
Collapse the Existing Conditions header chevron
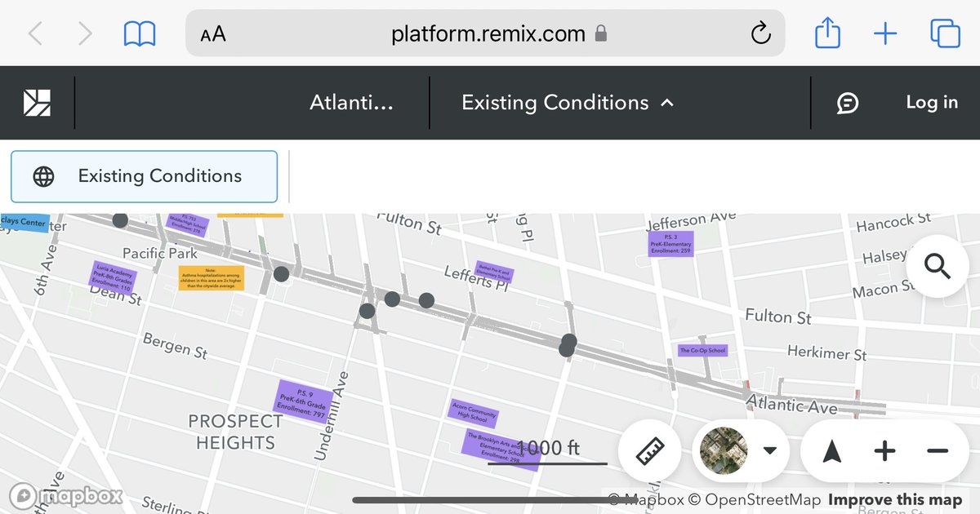click(666, 104)
